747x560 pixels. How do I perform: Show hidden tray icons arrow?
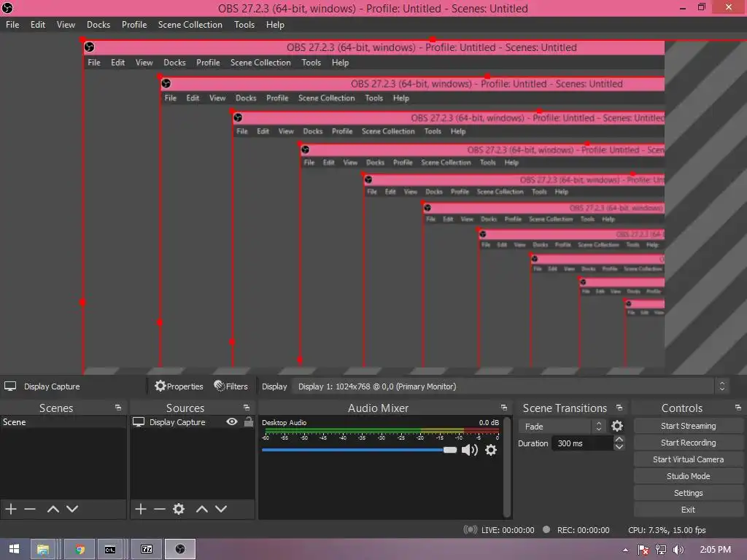625,550
